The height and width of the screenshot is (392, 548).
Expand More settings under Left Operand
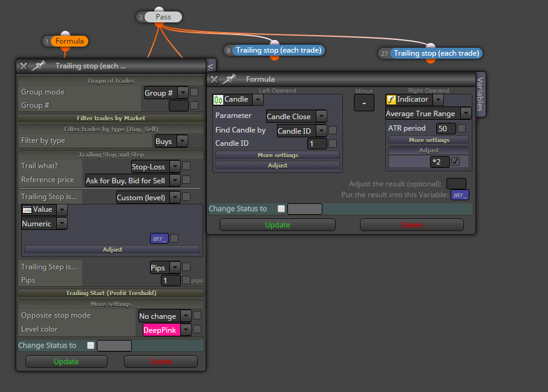tap(278, 155)
